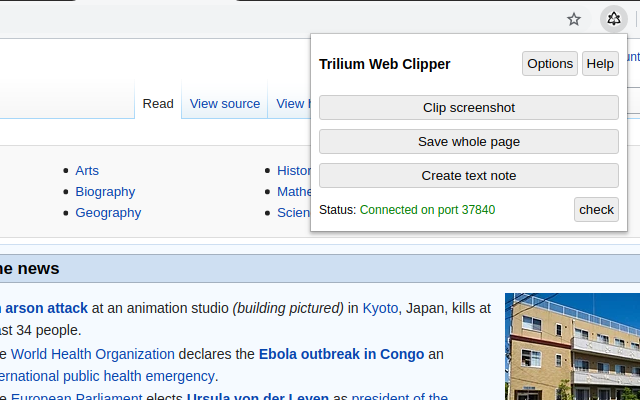The width and height of the screenshot is (640, 400).
Task: Click Create text note button
Action: coord(469,176)
